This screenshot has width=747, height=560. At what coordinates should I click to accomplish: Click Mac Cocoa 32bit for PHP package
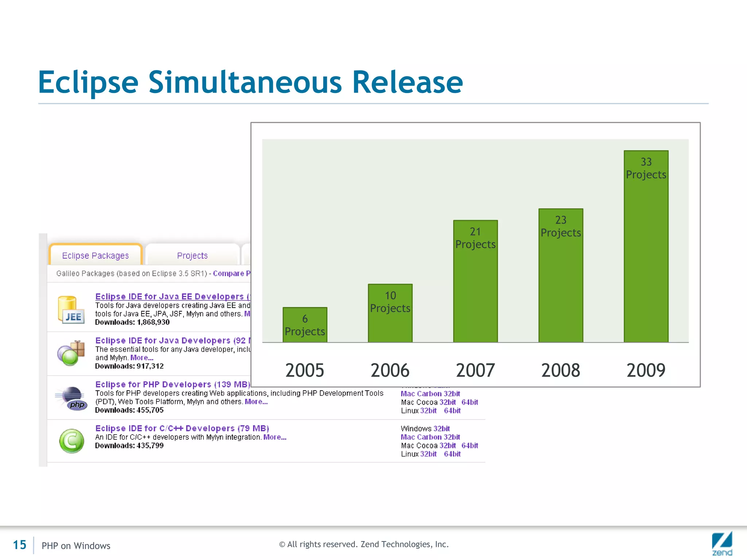click(x=448, y=402)
